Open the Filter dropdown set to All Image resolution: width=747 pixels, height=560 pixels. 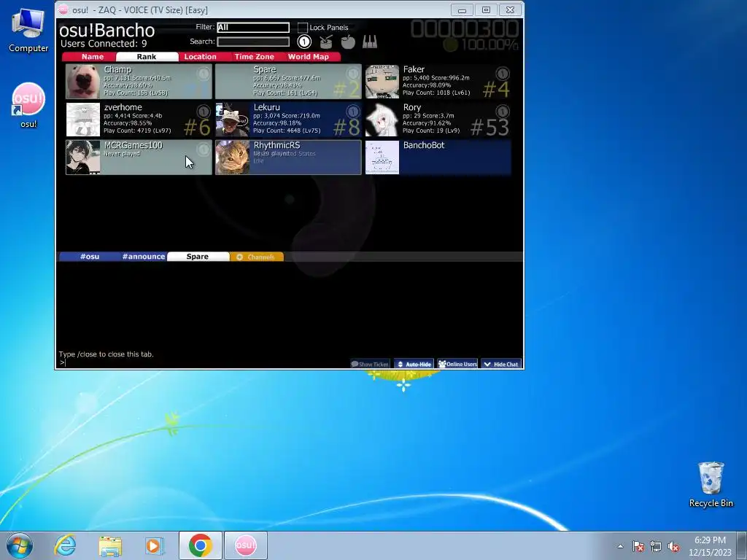pos(253,28)
